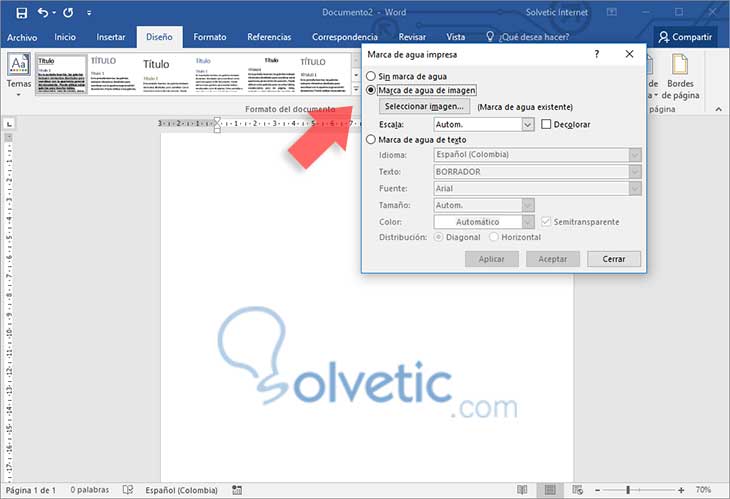Switch to the Vista tab
The image size is (730, 499).
(456, 37)
